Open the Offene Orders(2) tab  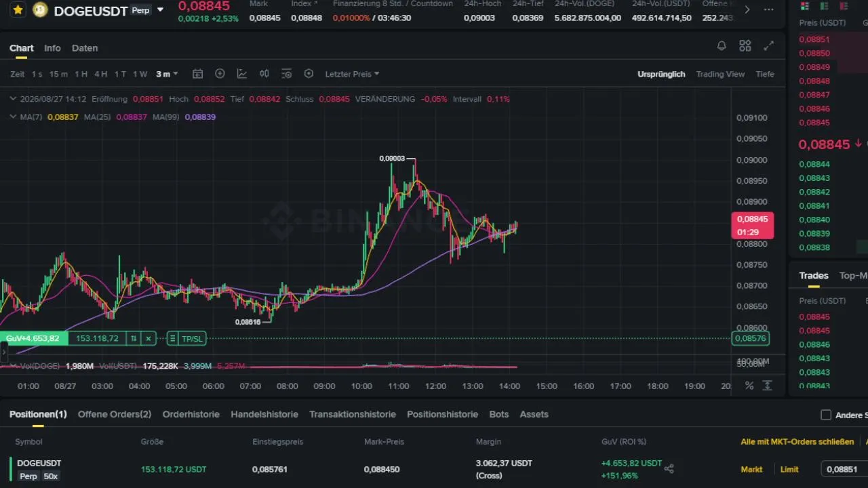[115, 414]
